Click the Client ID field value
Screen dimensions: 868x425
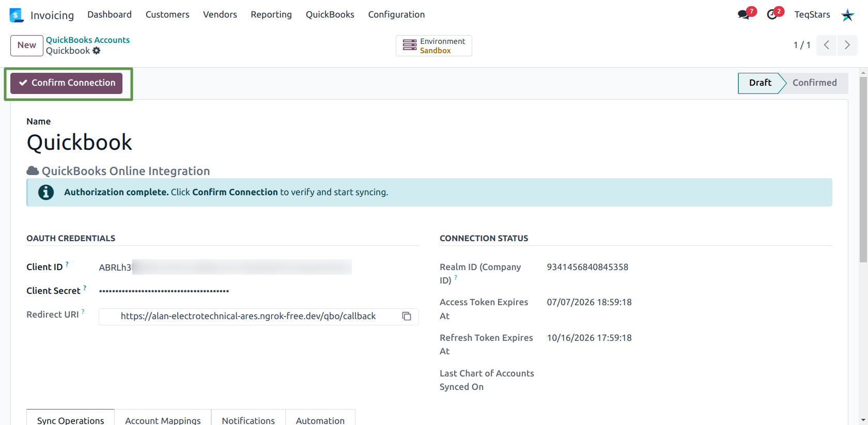click(x=225, y=267)
